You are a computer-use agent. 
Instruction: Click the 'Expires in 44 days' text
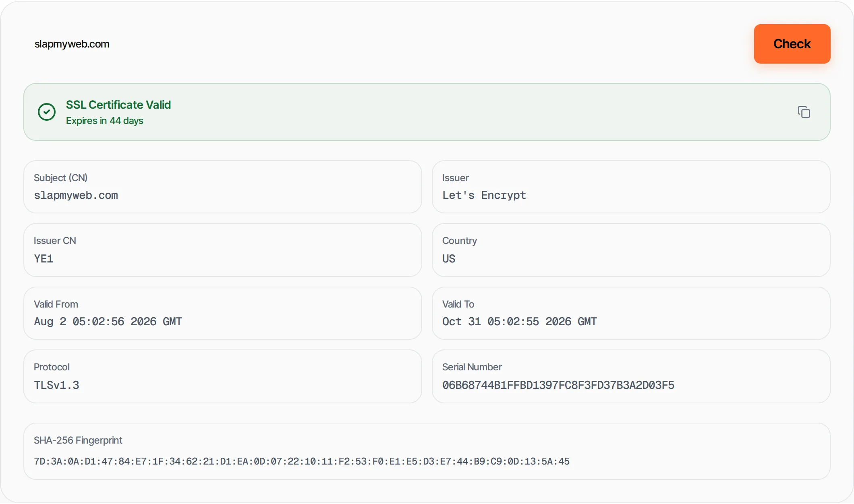pyautogui.click(x=105, y=121)
